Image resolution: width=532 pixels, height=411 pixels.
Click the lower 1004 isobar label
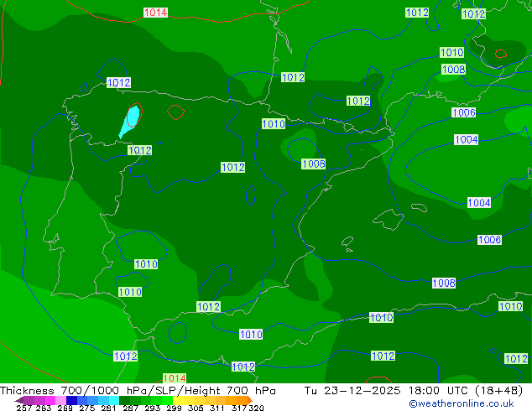(479, 203)
